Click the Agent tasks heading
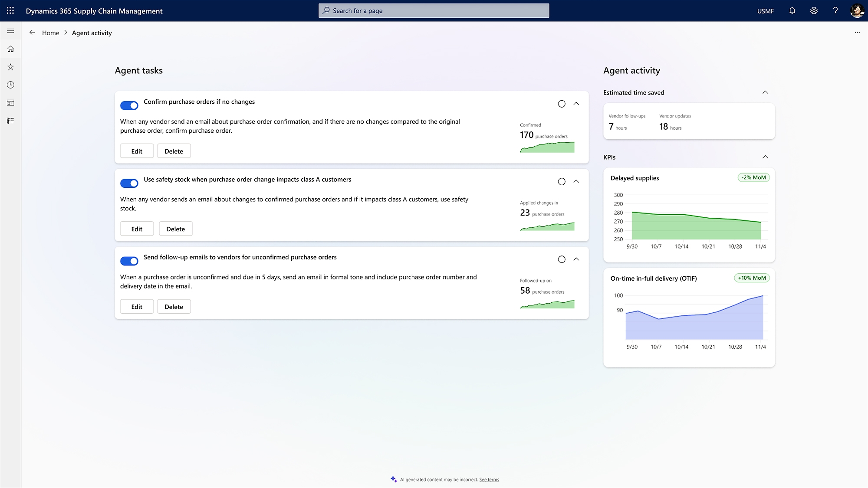 coord(138,70)
